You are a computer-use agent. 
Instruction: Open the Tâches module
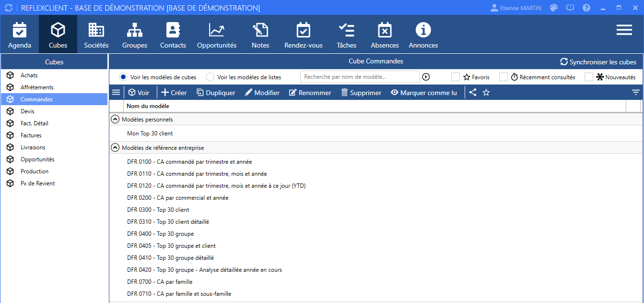pos(346,35)
